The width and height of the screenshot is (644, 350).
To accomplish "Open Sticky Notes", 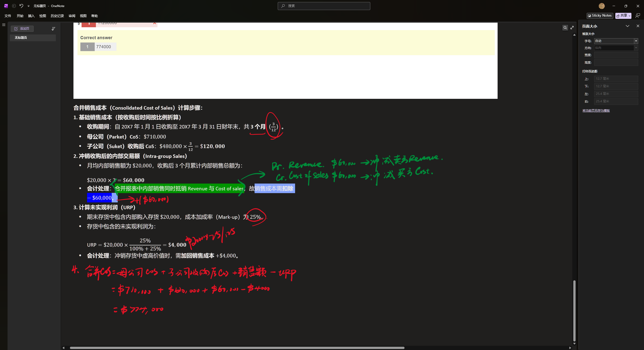I will click(600, 16).
